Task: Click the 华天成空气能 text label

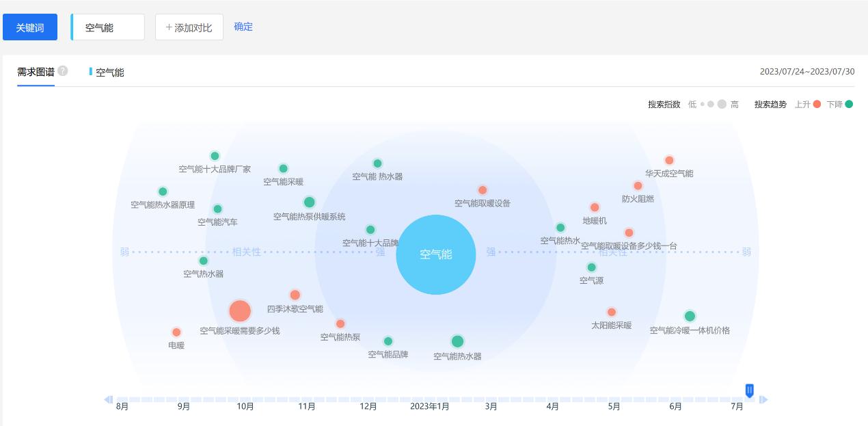Action: point(669,174)
